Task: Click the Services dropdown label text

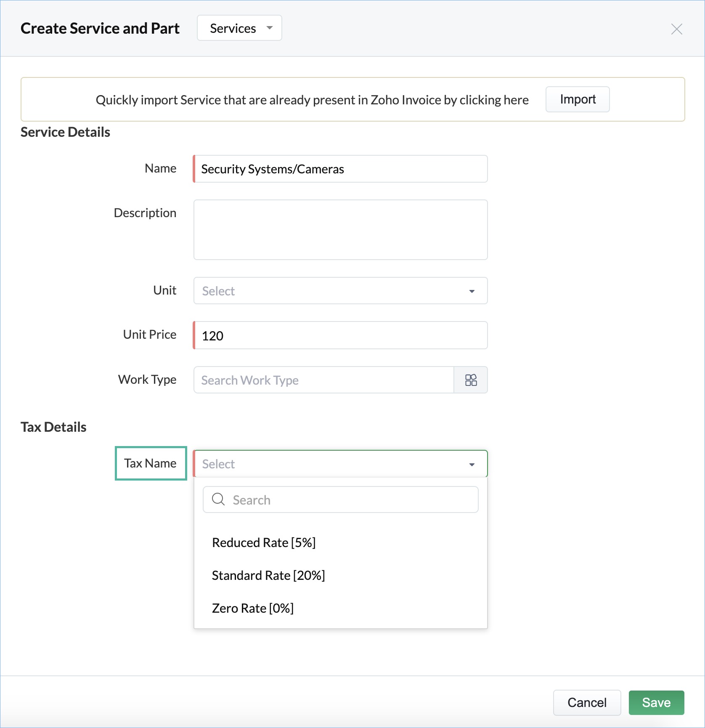Action: pos(233,28)
